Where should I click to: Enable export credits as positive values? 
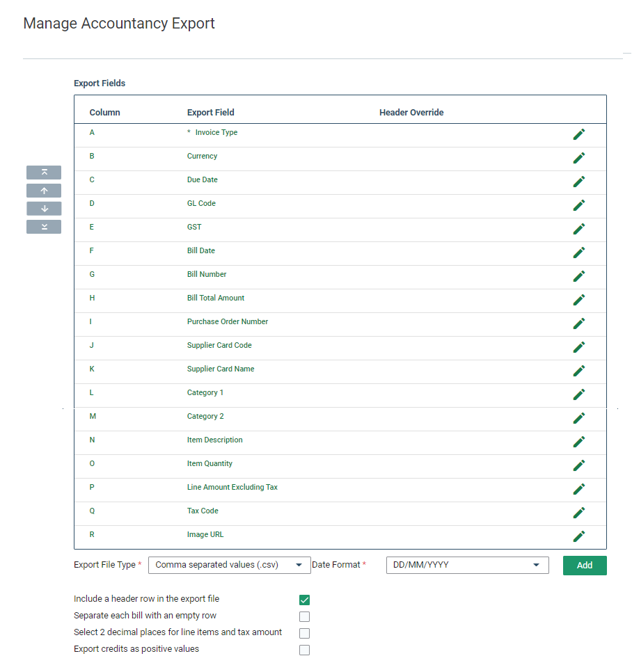[304, 650]
